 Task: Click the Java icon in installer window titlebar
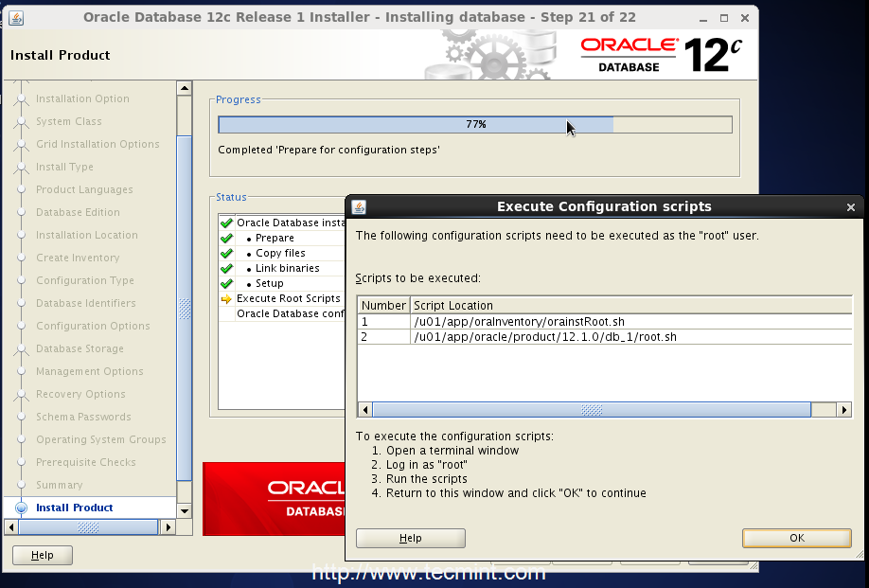coord(16,18)
